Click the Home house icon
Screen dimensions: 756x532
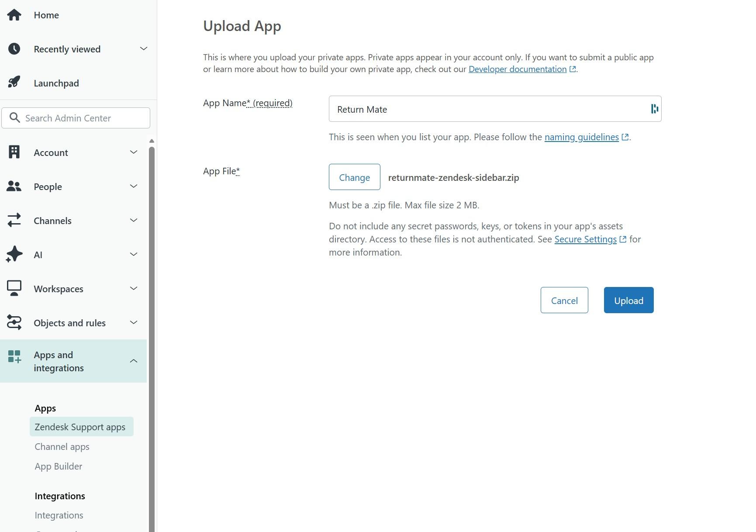point(14,15)
